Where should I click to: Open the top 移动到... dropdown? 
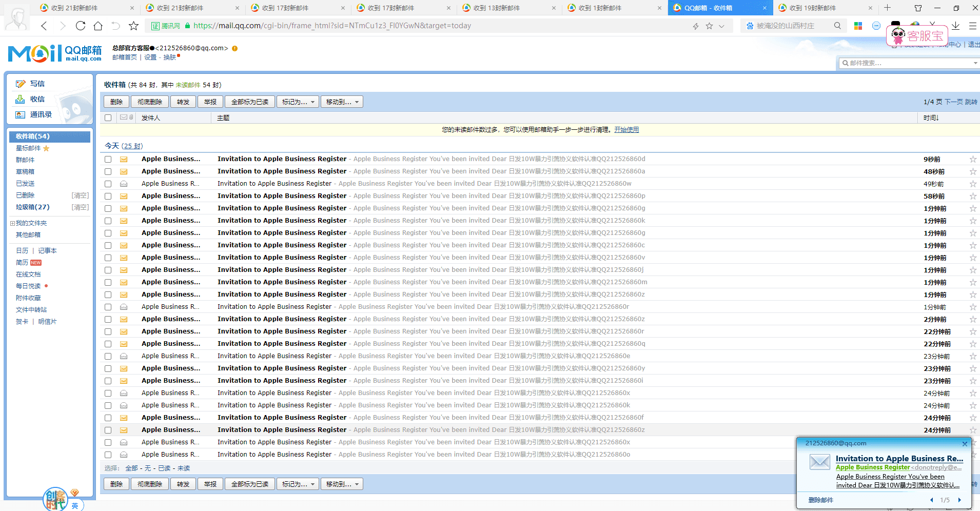[x=342, y=102]
